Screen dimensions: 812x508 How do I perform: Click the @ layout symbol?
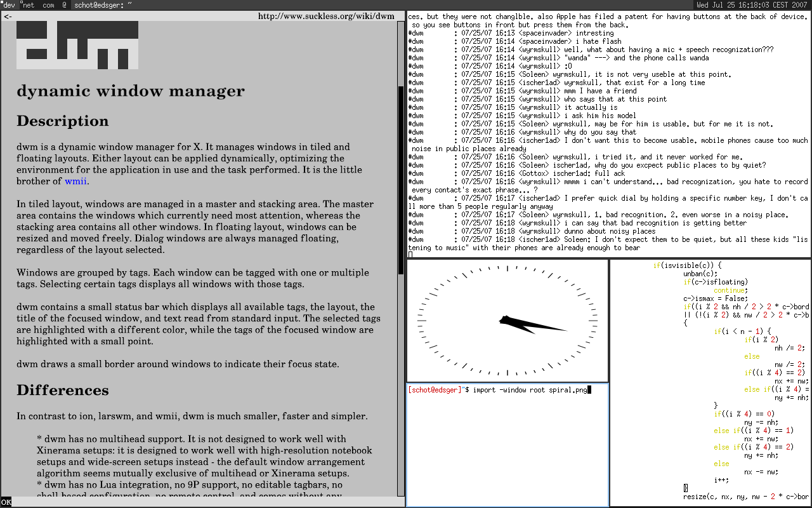click(x=64, y=4)
